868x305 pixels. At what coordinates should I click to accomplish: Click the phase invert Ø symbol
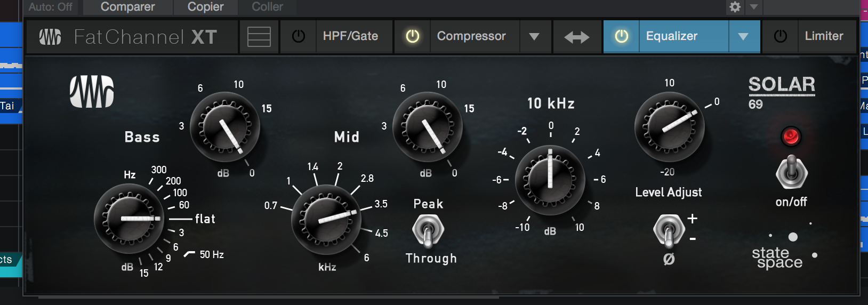pyautogui.click(x=669, y=259)
